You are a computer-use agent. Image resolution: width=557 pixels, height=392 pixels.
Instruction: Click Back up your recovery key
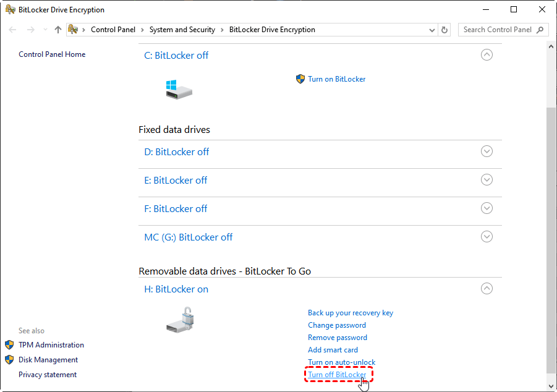pos(351,313)
